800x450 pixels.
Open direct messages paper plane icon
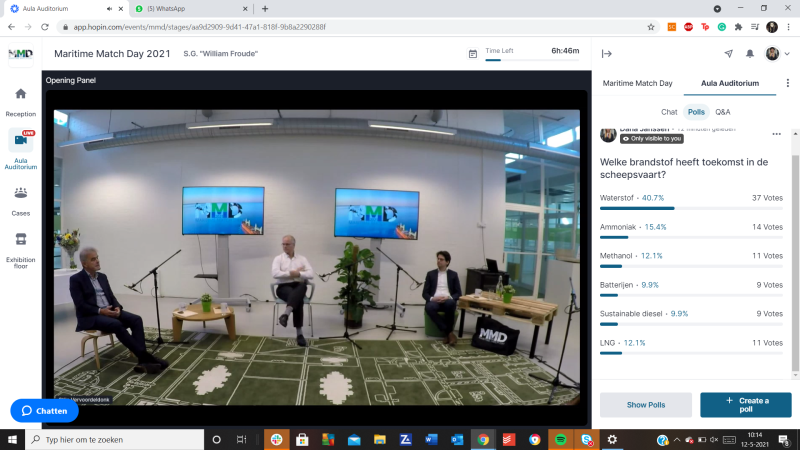tap(729, 54)
